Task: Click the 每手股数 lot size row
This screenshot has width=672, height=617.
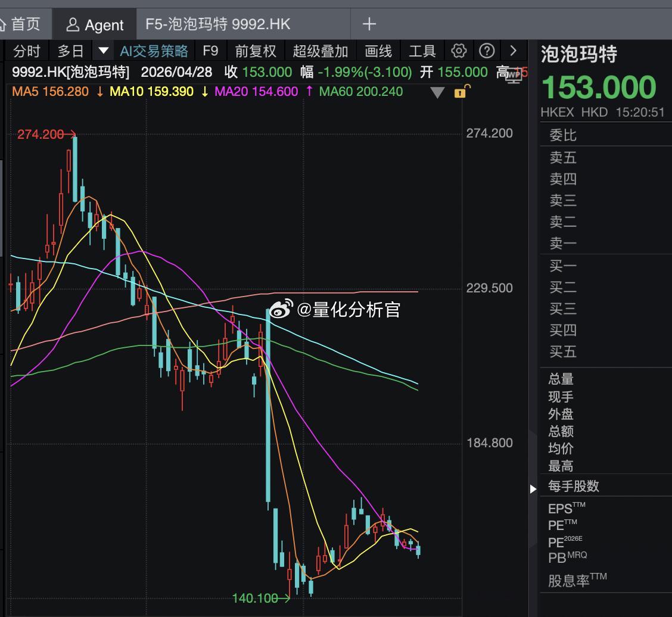Action: (x=606, y=486)
